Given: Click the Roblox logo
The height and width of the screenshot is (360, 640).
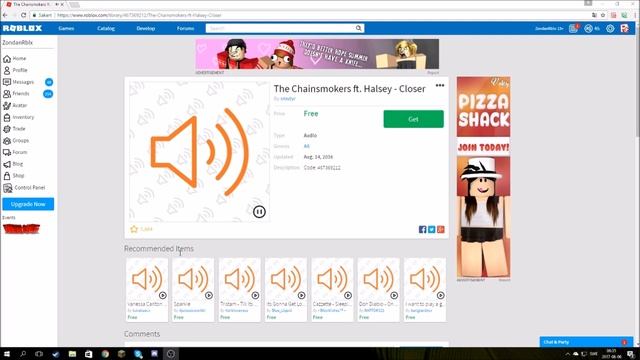Looking at the screenshot, I should point(22,28).
